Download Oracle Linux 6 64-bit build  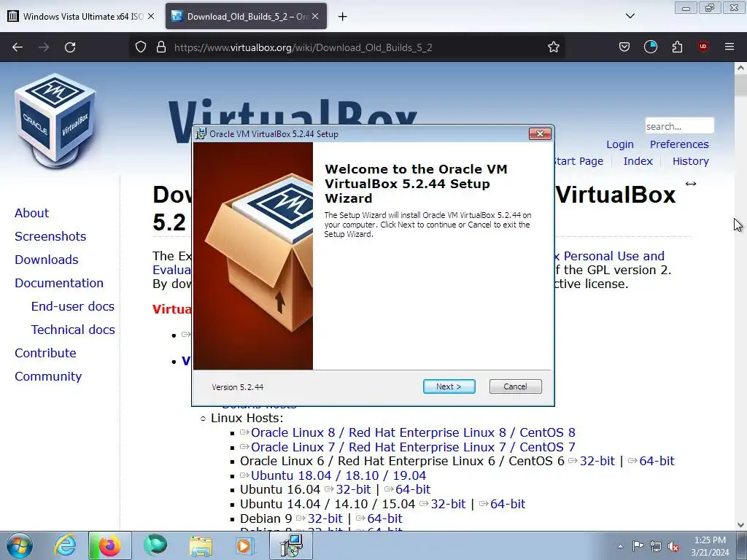click(657, 461)
